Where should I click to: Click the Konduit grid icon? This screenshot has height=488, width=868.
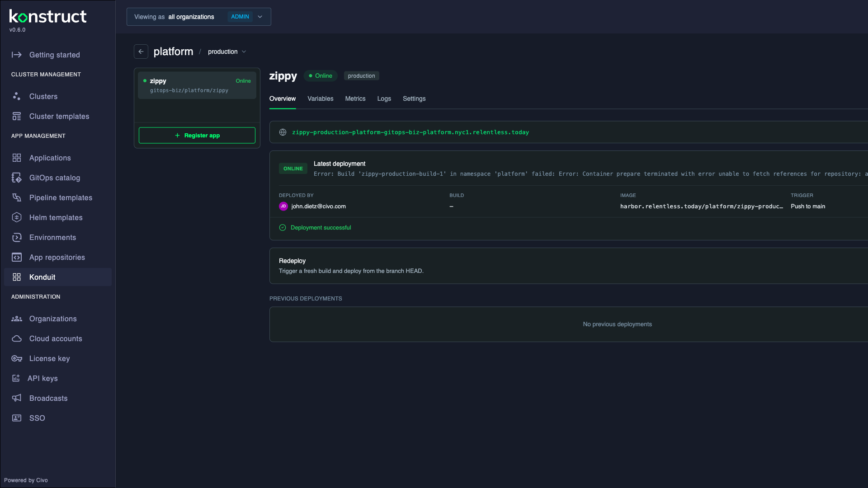click(17, 277)
